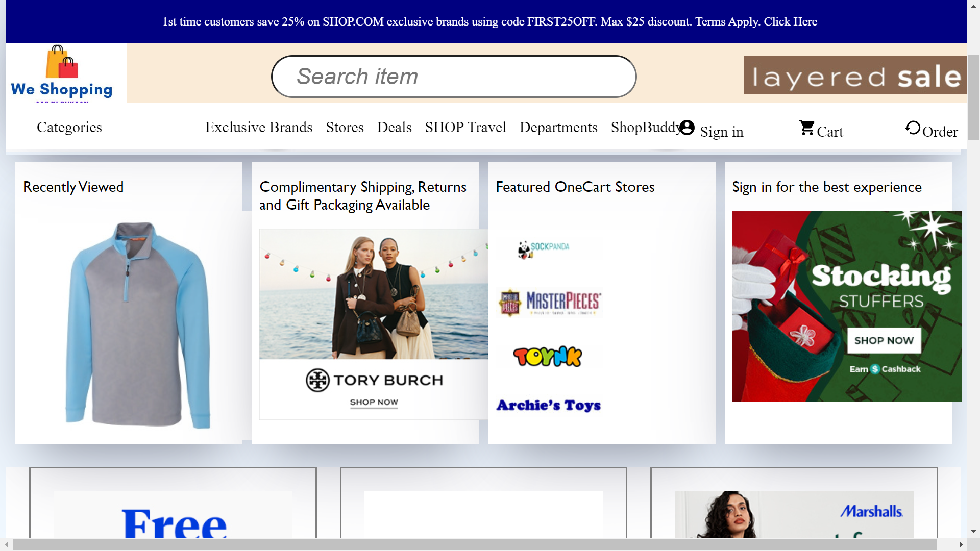Screen dimensions: 980x551
Task: Open the Deals menu item
Action: [x=394, y=128]
